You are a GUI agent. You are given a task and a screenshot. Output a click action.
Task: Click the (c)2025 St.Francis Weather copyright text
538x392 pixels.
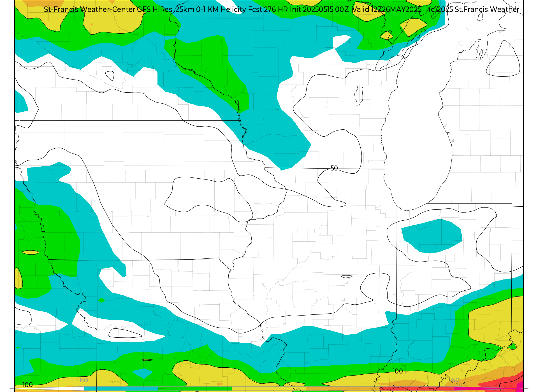point(474,9)
